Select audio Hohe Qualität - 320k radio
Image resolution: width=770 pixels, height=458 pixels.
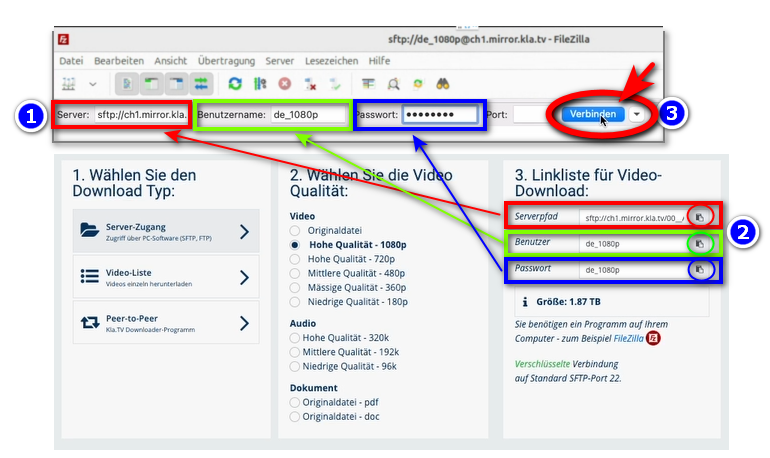point(295,338)
